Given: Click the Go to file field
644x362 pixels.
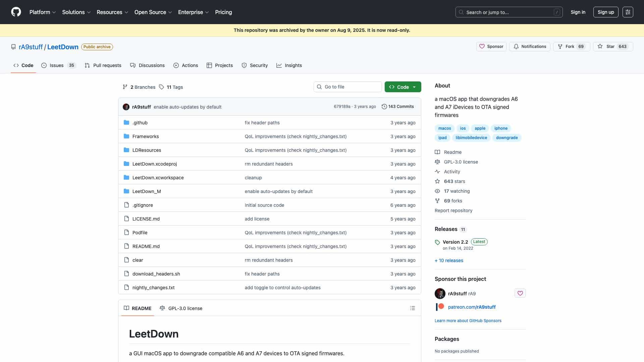Looking at the screenshot, I should click(x=348, y=87).
